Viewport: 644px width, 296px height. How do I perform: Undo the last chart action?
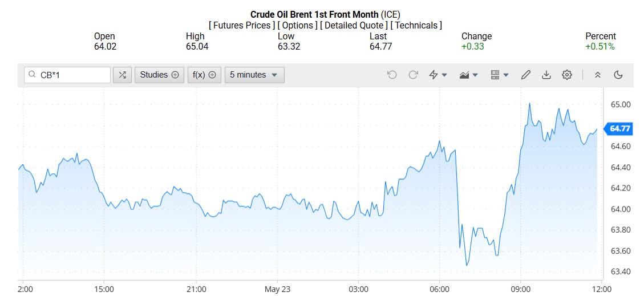392,75
